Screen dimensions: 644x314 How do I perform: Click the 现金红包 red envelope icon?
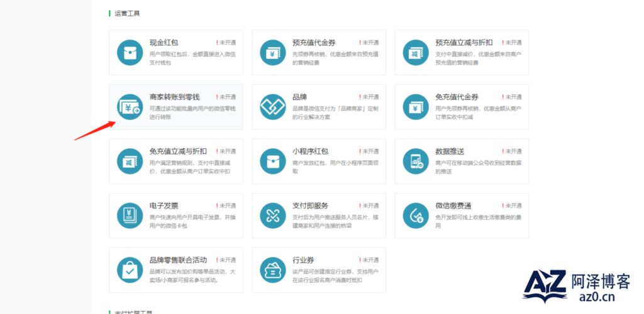130,53
